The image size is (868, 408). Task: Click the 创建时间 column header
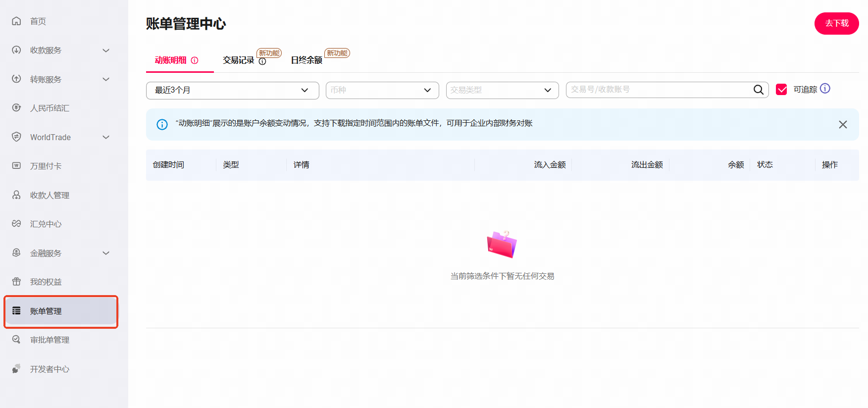pyautogui.click(x=168, y=165)
